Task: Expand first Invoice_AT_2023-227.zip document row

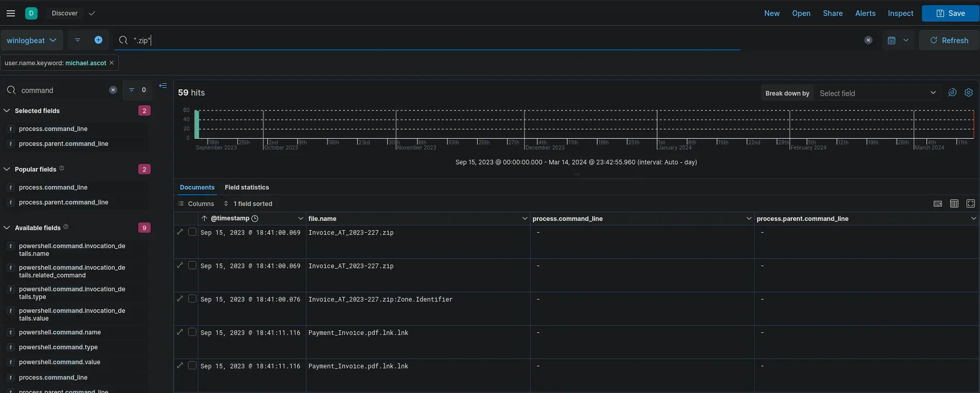Action: 180,232
